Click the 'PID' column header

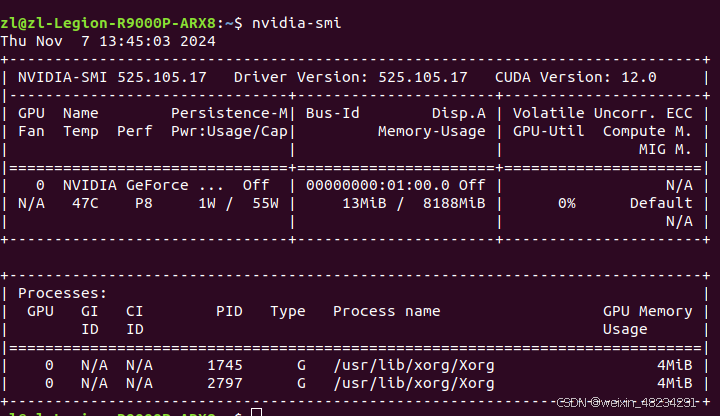229,311
